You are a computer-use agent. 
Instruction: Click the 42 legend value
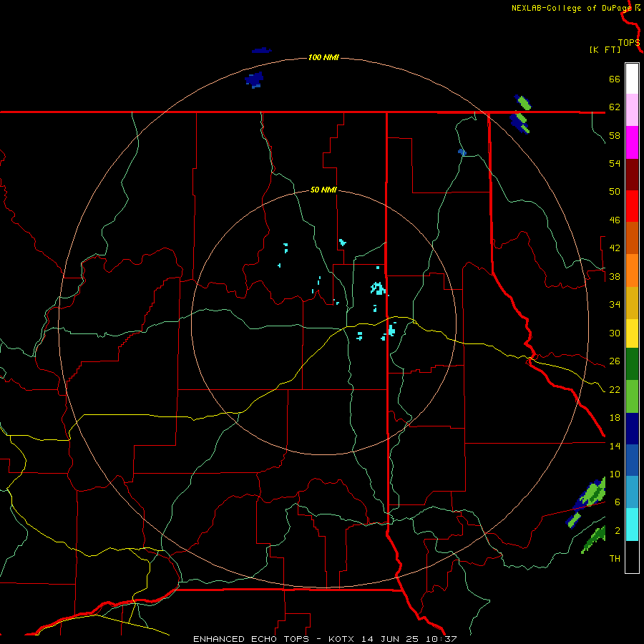click(x=615, y=248)
